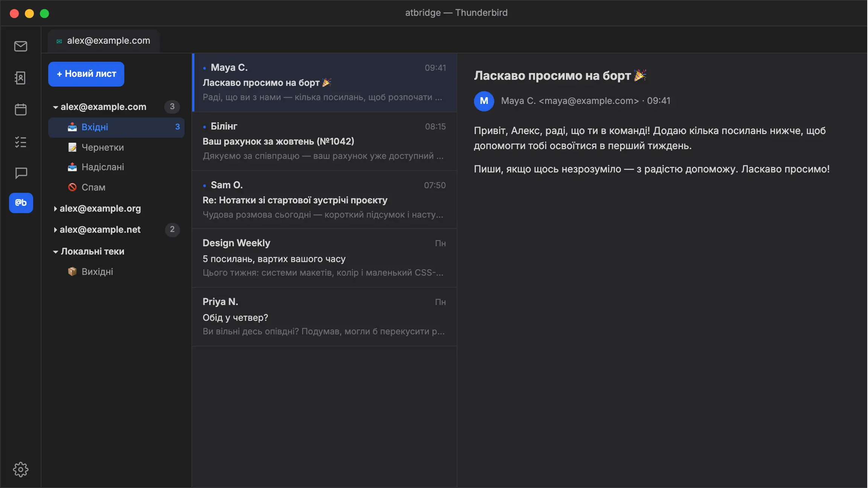
Task: Click the Спам prohibited sign icon
Action: pos(72,187)
